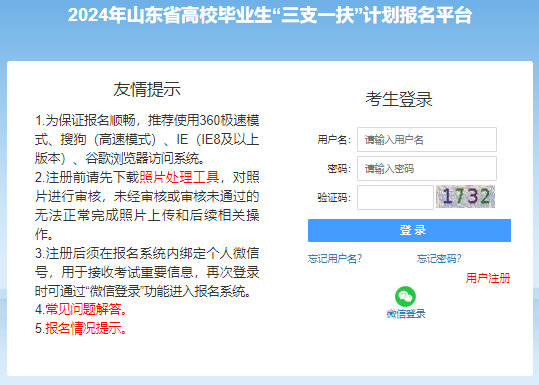Click the 验证码: field label
Viewport: 539px width, 385px height.
(334, 198)
